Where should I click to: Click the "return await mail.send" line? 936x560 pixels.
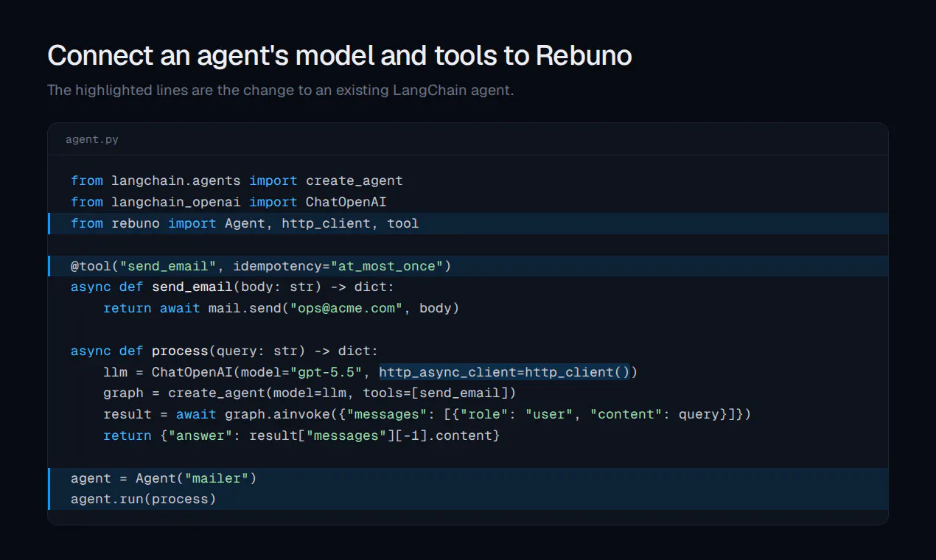click(x=281, y=308)
